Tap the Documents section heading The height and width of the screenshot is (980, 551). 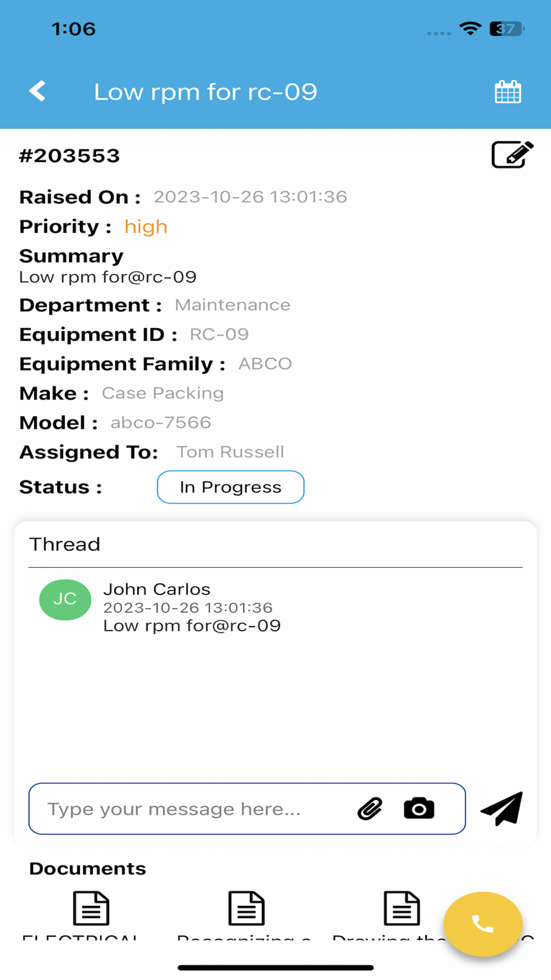click(x=88, y=869)
